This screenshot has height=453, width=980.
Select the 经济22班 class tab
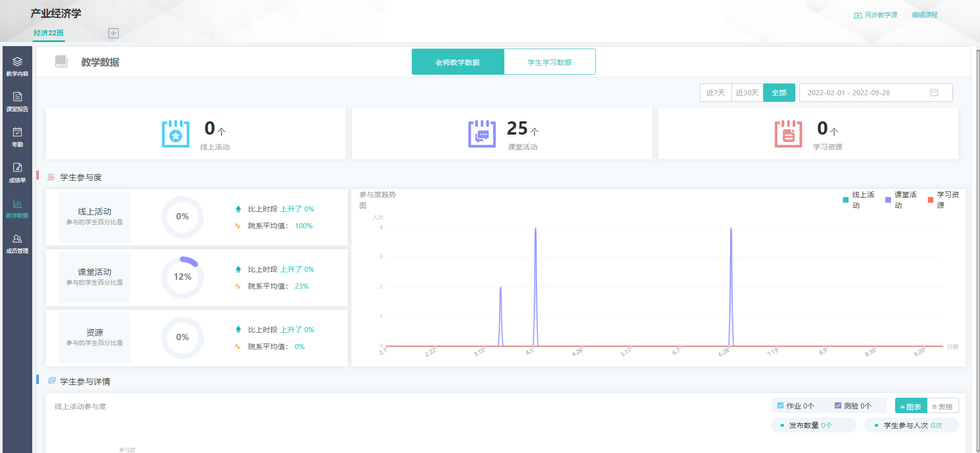pyautogui.click(x=49, y=33)
